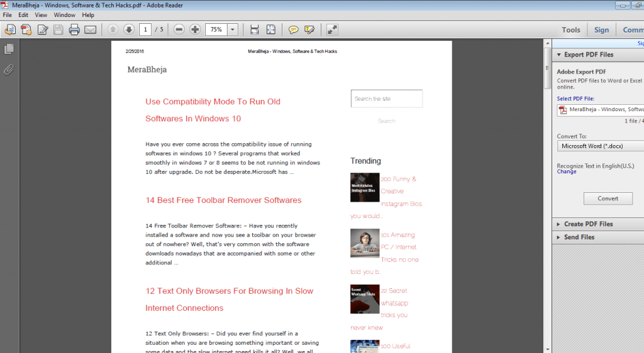Collapse the Export PDF Files section
Viewport: 644px width, 353px height.
[x=588, y=55]
